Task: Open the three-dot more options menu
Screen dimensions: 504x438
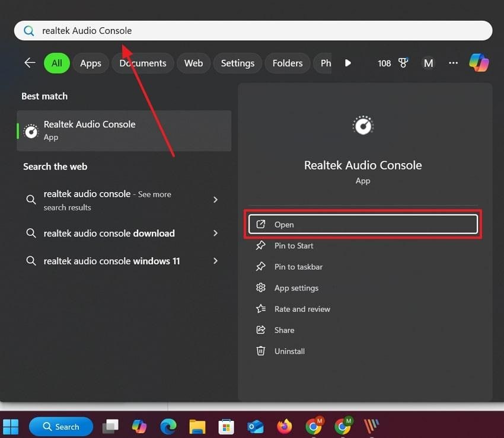Action: (x=453, y=63)
